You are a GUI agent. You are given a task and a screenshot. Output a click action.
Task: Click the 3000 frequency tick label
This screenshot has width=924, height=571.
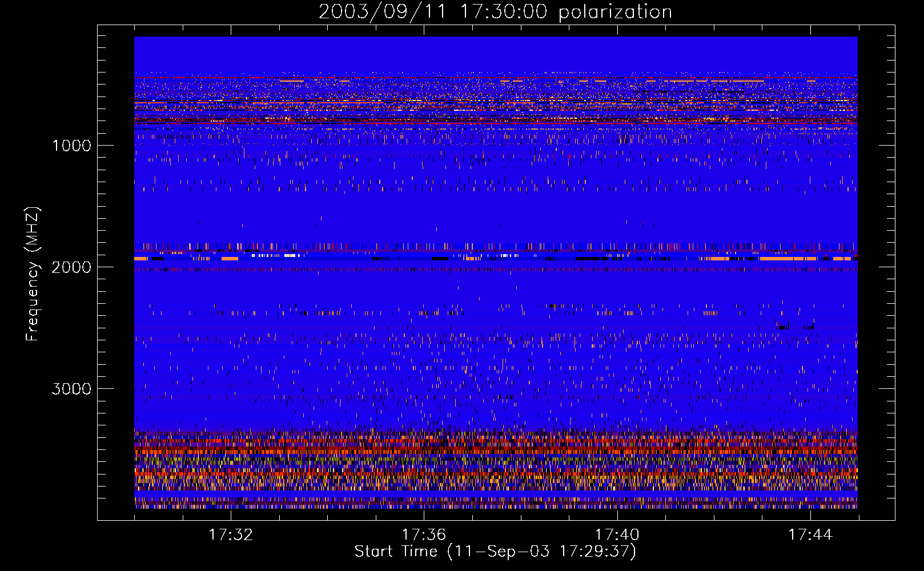click(x=71, y=389)
